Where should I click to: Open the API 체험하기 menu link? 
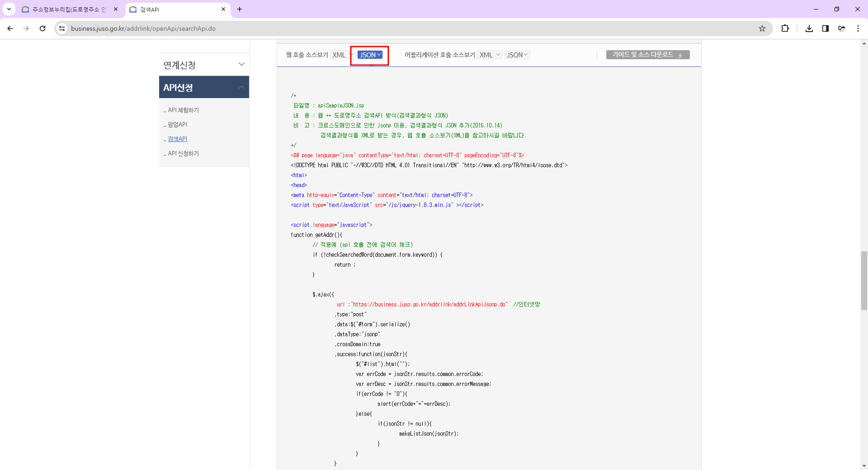(x=183, y=110)
